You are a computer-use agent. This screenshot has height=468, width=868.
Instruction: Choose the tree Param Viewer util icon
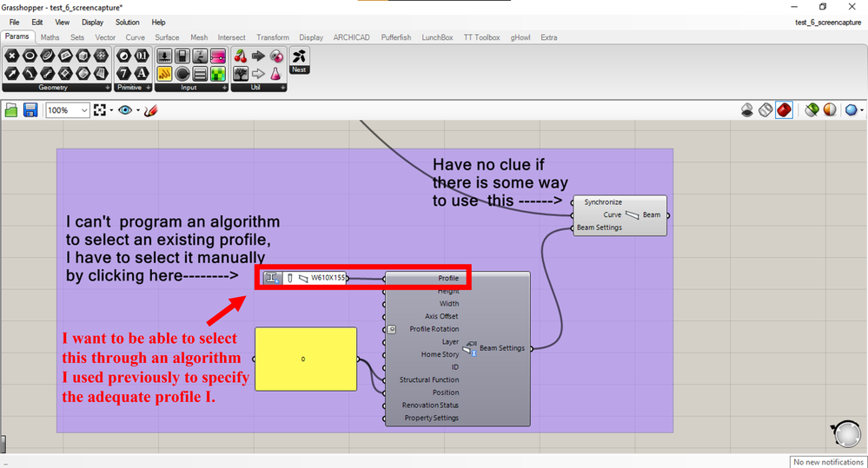[x=241, y=74]
